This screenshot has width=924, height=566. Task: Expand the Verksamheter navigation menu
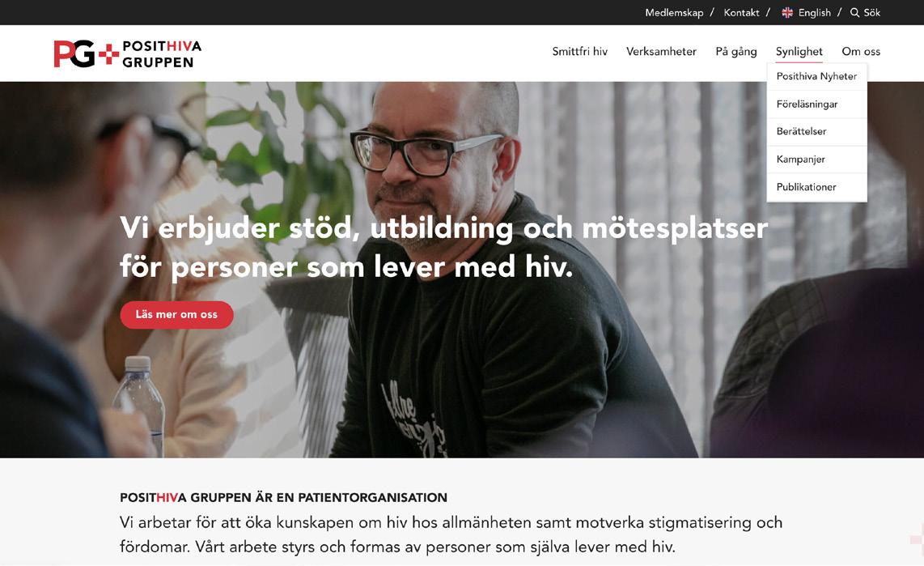[x=661, y=51]
